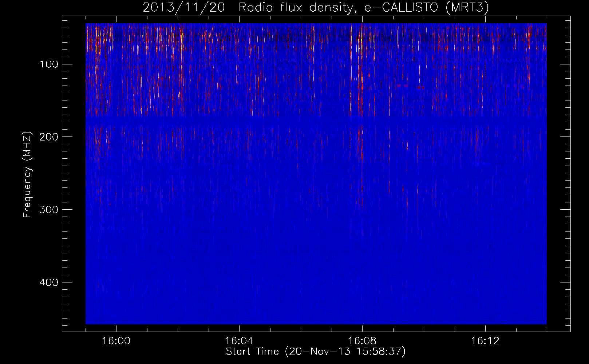The width and height of the screenshot is (589, 364).
Task: Click the 'Start Time (20-Nov-13 15:58:37)' label
Action: click(x=316, y=352)
